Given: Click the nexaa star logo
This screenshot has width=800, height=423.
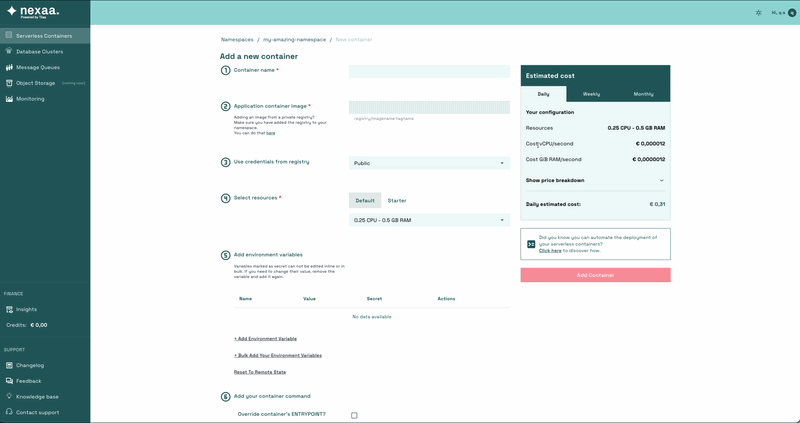Looking at the screenshot, I should tap(11, 11).
